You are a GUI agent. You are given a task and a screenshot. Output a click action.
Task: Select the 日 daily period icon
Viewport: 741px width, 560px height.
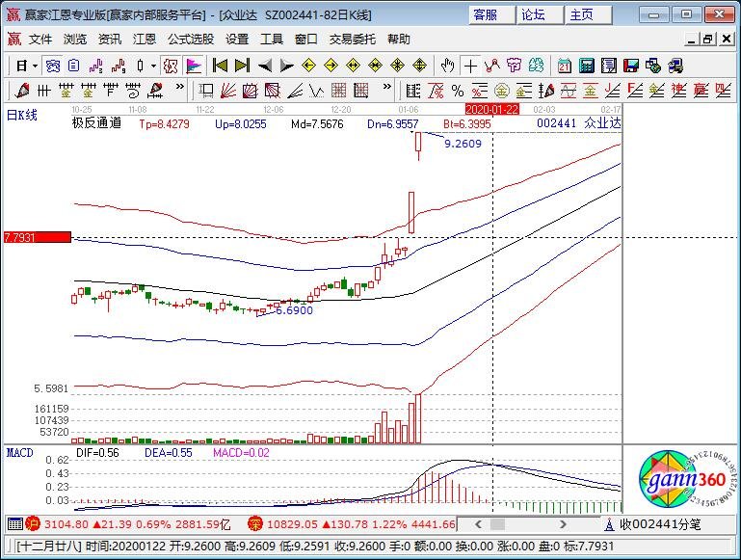pyautogui.click(x=22, y=67)
